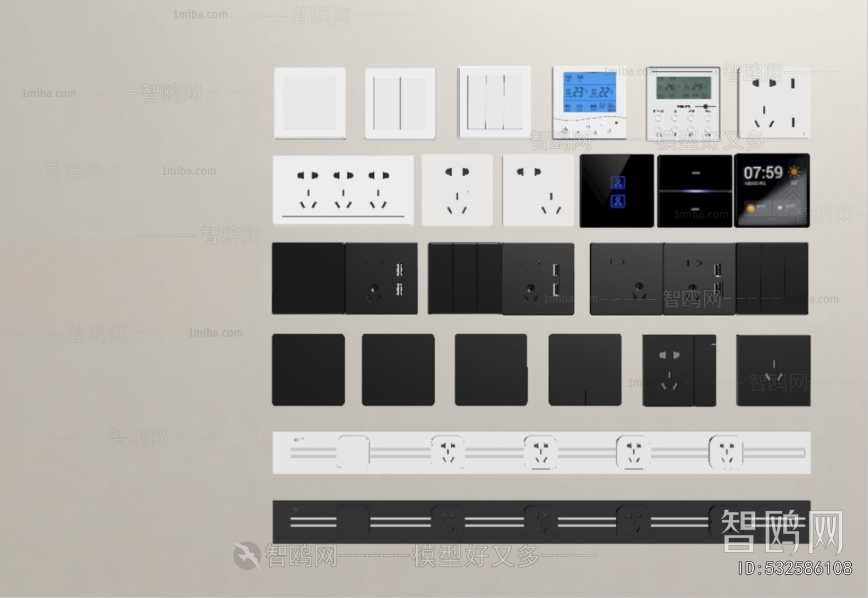Click the slider knob on gray thermostat
The height and width of the screenshot is (598, 868).
(706, 106)
